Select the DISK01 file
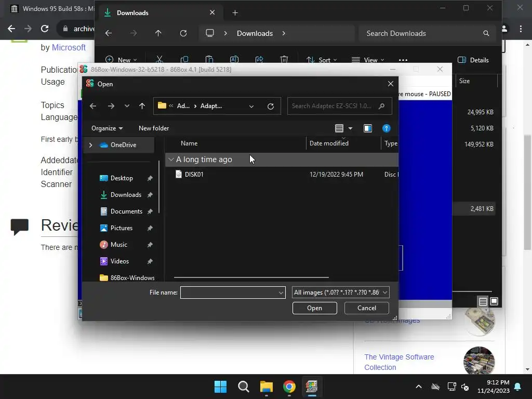 [x=194, y=175]
